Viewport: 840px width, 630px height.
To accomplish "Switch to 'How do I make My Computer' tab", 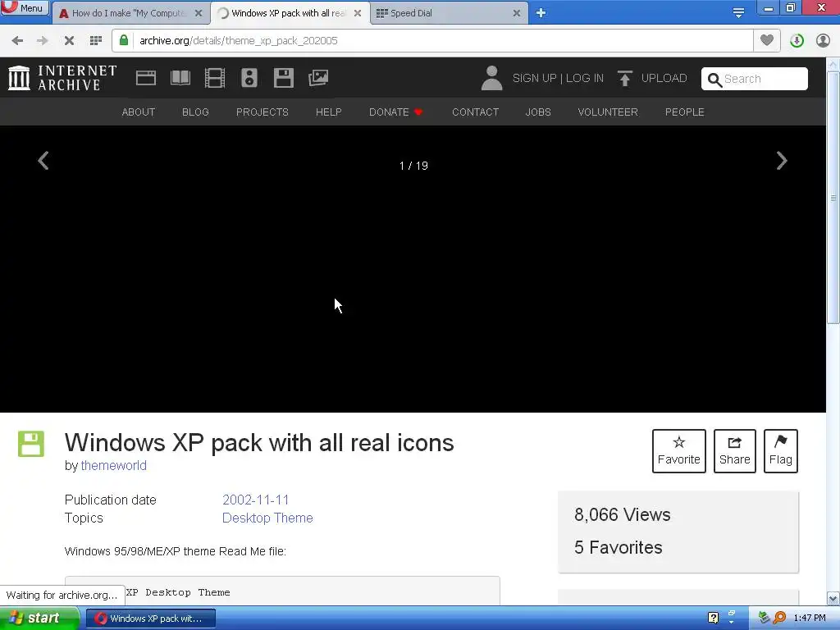I will 130,13.
